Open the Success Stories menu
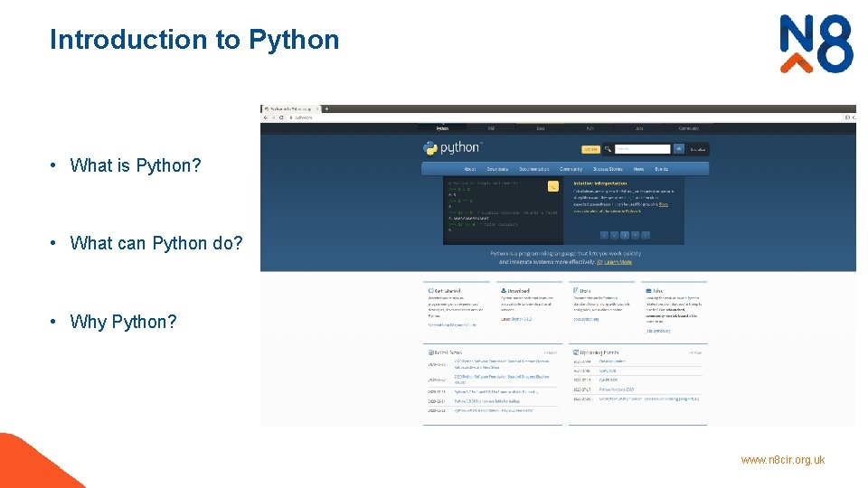Screen dimensions: 868x488 pos(608,169)
